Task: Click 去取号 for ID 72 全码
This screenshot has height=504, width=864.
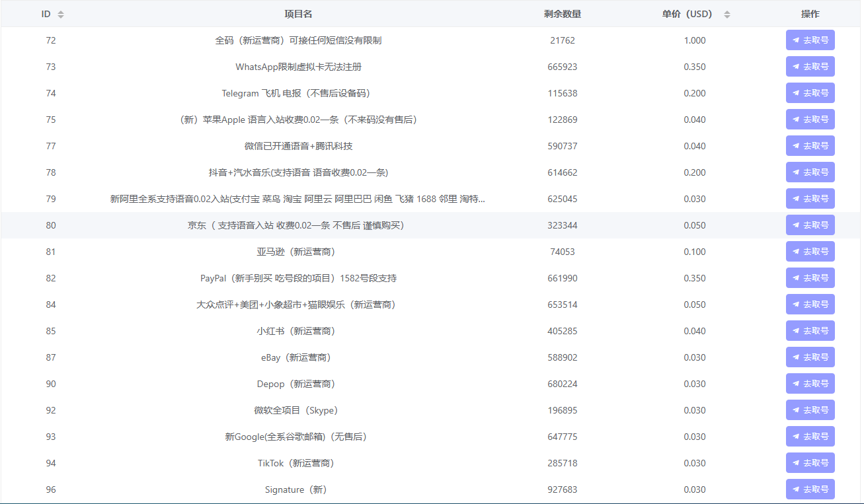Action: 810,40
